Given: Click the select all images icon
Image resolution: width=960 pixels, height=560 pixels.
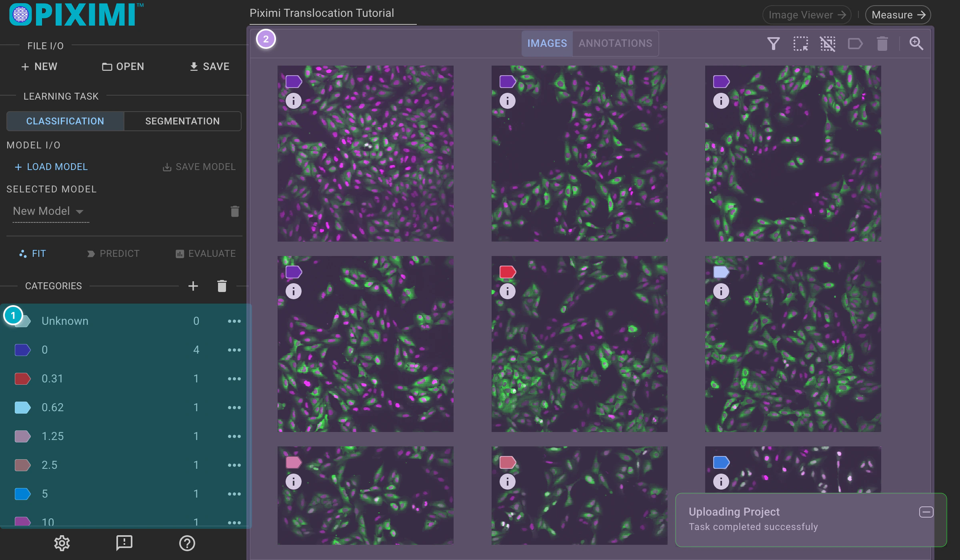Looking at the screenshot, I should (x=800, y=43).
